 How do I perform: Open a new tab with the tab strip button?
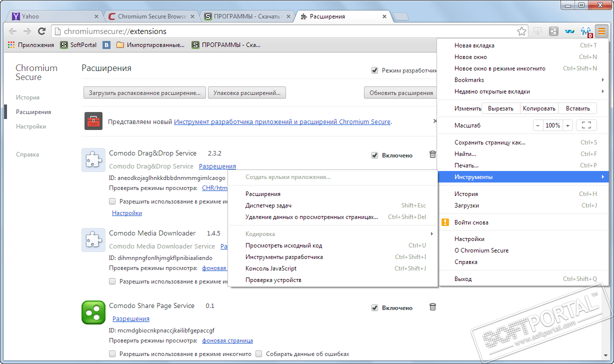pos(401,17)
